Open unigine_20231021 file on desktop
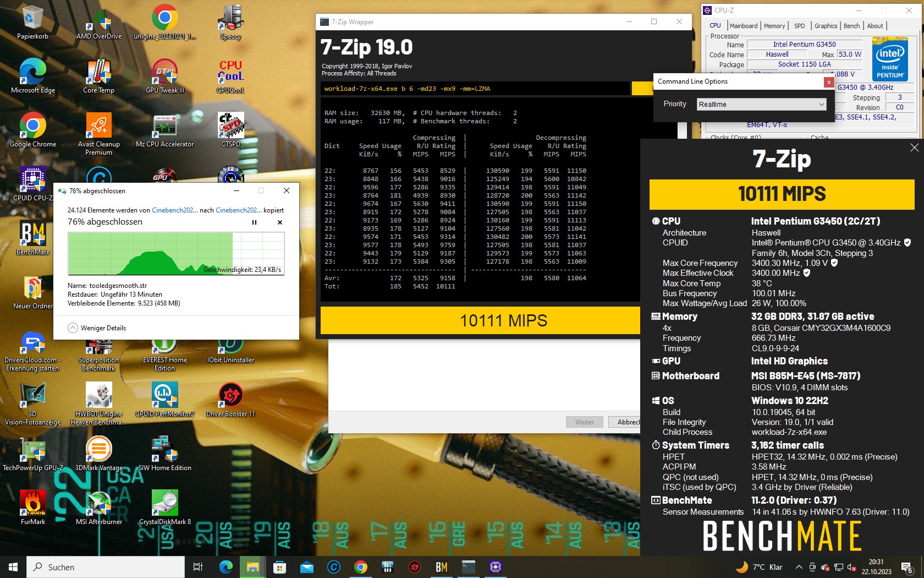The height and width of the screenshot is (578, 924). [165, 22]
